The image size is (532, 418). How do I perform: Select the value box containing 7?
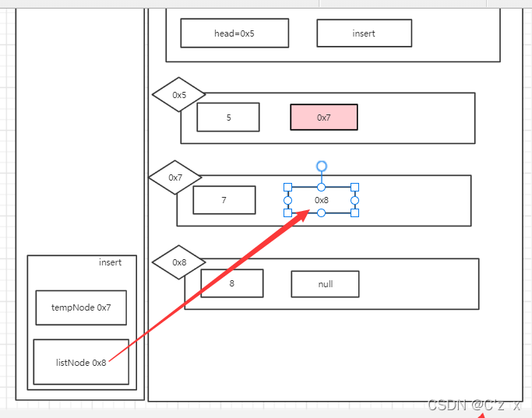pyautogui.click(x=224, y=200)
